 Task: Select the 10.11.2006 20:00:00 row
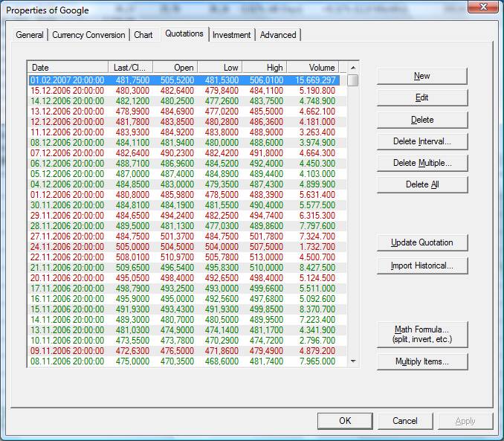coord(187,341)
